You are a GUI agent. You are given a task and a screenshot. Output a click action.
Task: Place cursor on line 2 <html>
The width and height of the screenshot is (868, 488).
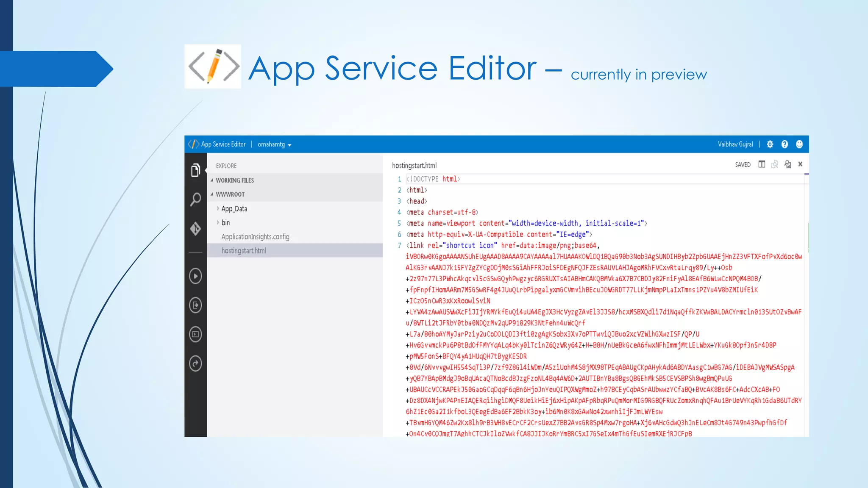417,190
